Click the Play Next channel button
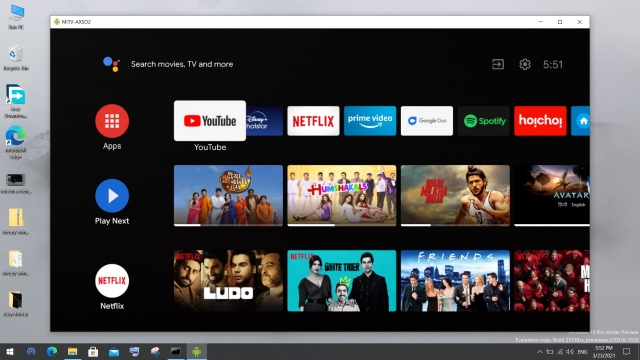Screen dimensions: 640x360 (x=112, y=196)
